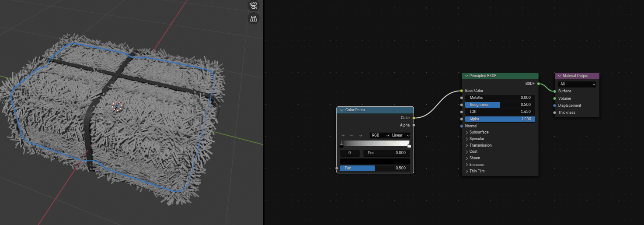Click the Roughness slider
This screenshot has width=644, height=225.
500,105
